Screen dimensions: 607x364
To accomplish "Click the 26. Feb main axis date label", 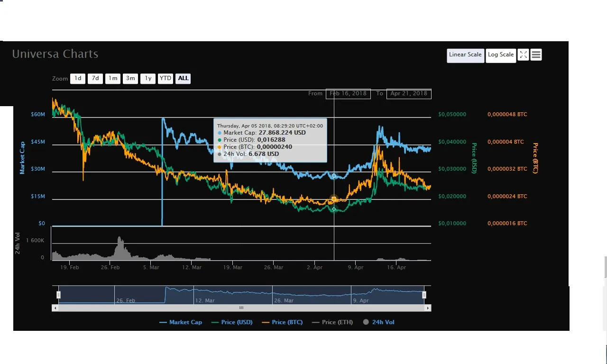I will tap(110, 268).
